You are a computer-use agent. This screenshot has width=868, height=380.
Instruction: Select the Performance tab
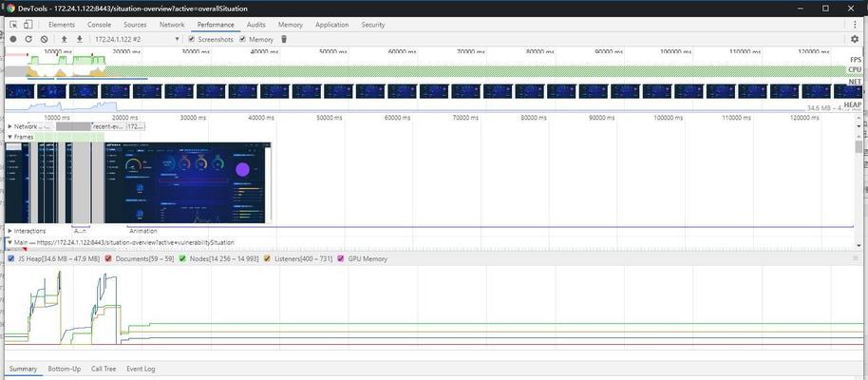click(216, 25)
